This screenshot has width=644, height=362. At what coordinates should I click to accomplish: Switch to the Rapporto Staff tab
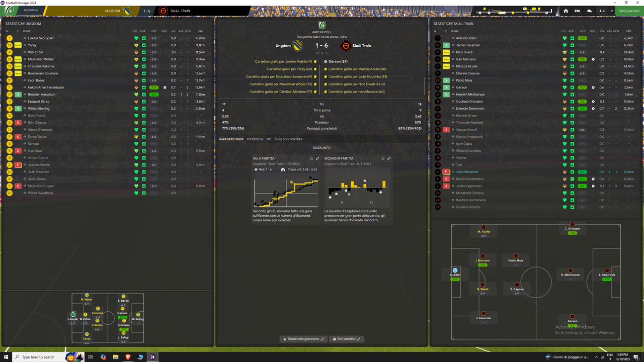(x=231, y=139)
